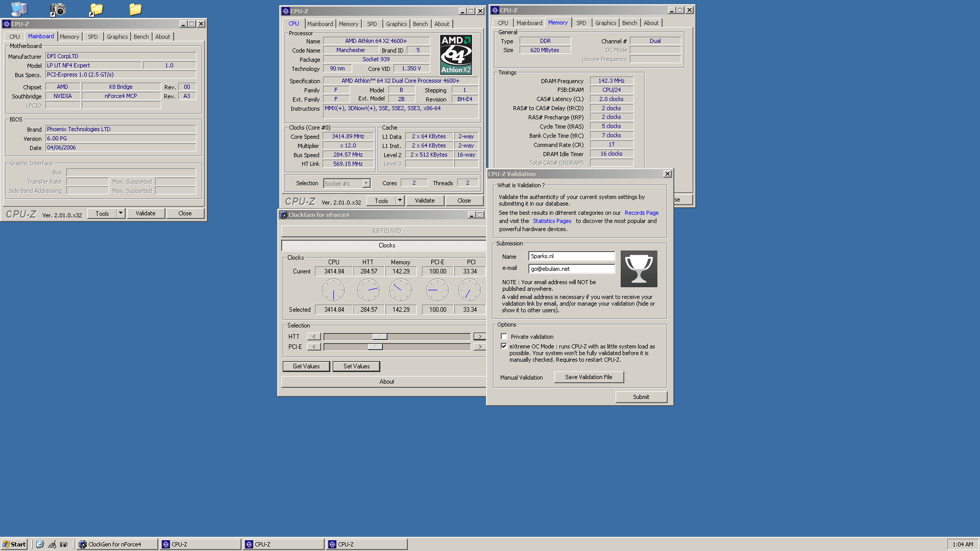Click the HTT slider right arrow
This screenshot has width=980, height=551.
(480, 337)
